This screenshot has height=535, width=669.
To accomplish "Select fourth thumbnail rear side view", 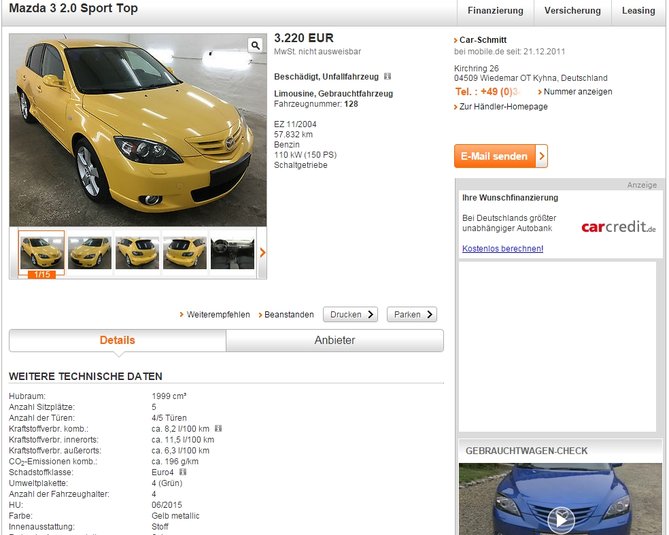I will click(x=185, y=253).
